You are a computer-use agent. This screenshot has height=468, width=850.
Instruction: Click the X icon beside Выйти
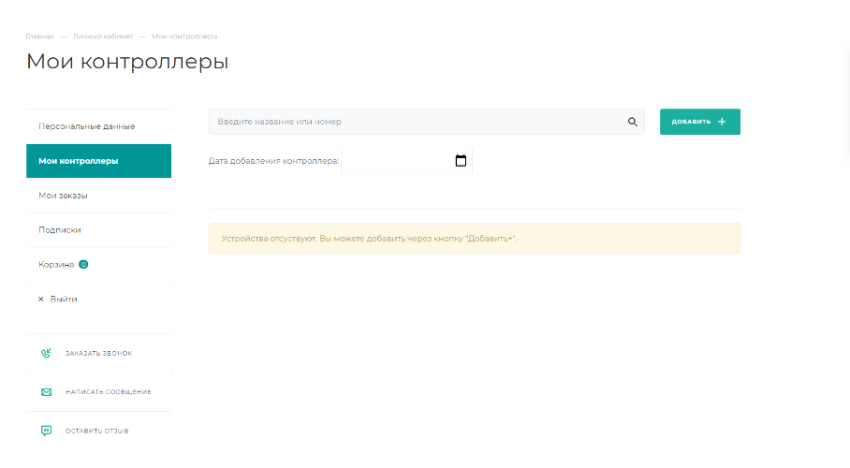41,299
